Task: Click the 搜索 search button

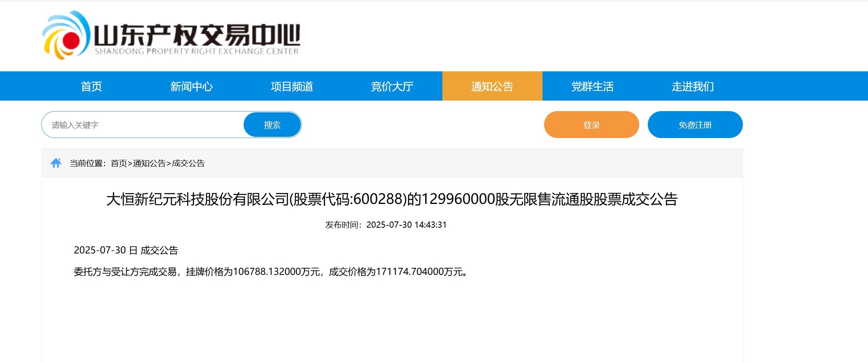Action: pos(272,125)
